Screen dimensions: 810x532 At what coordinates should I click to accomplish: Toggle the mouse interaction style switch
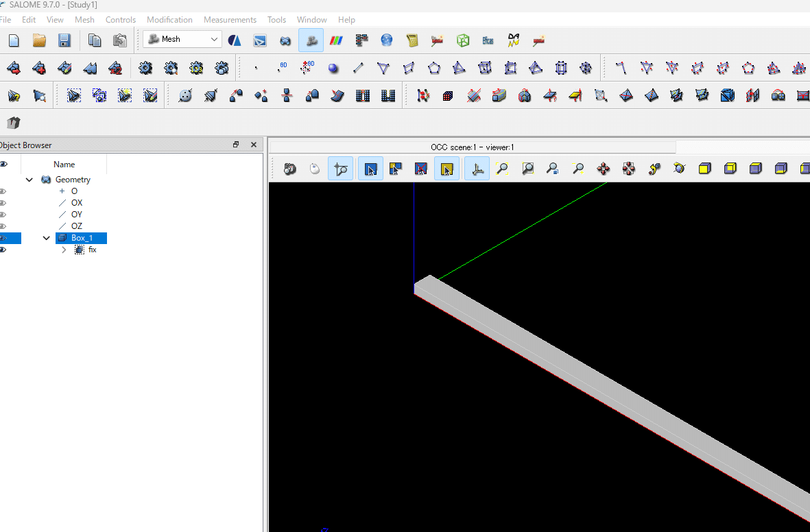[x=315, y=169]
